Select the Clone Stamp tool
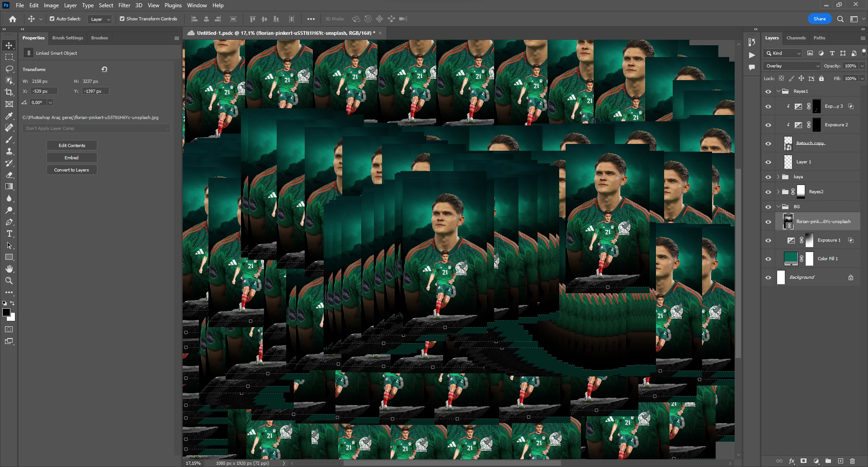Image resolution: width=868 pixels, height=467 pixels. coord(9,151)
